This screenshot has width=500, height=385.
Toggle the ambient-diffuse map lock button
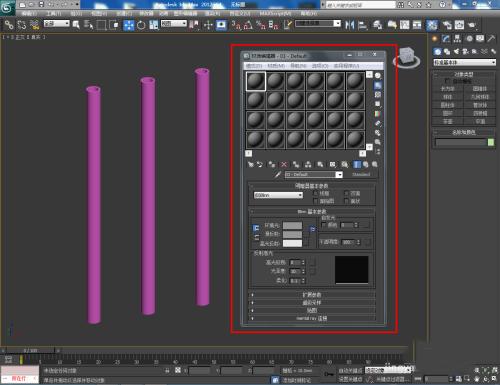[312, 229]
